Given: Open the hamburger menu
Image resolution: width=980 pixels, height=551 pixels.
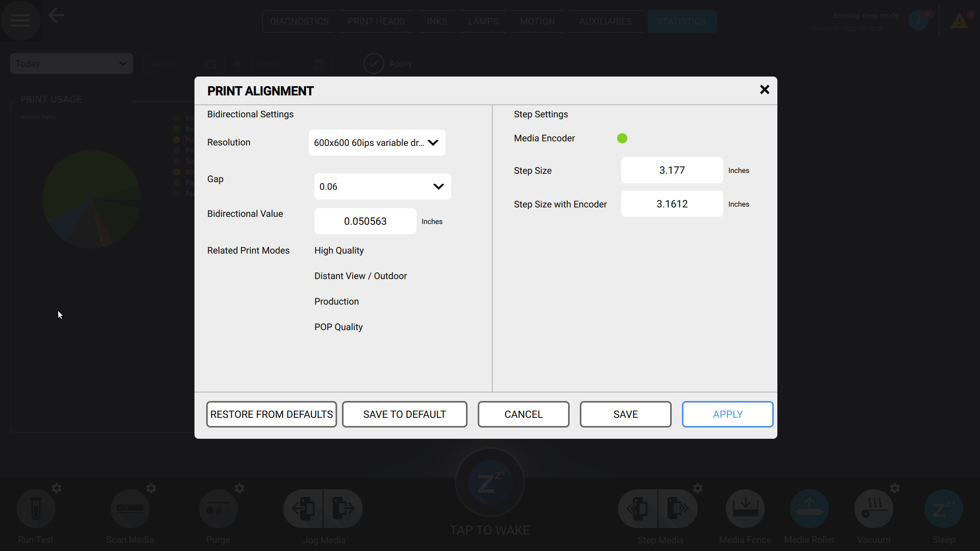Looking at the screenshot, I should coord(20,20).
